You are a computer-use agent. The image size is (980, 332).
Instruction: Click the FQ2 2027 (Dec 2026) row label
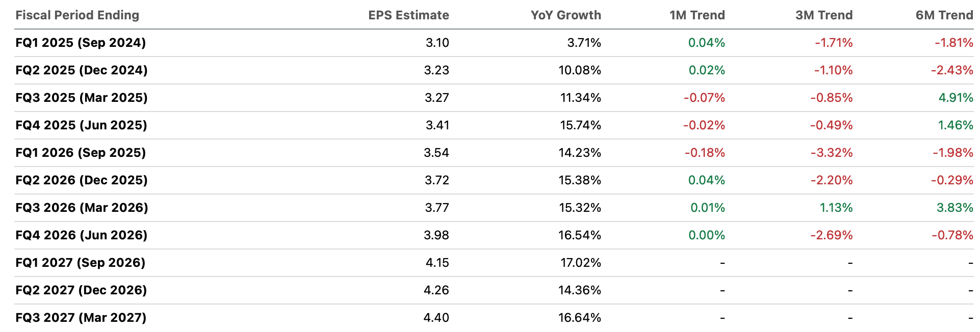click(81, 290)
